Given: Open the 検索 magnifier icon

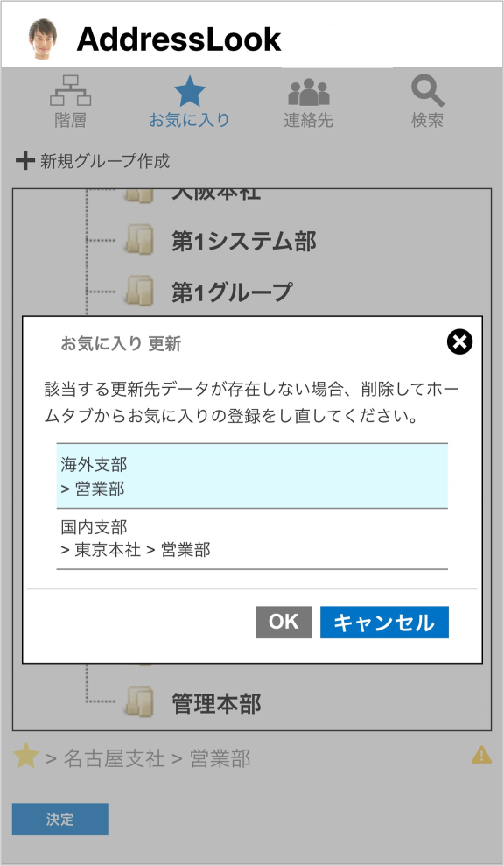Looking at the screenshot, I should point(427,91).
